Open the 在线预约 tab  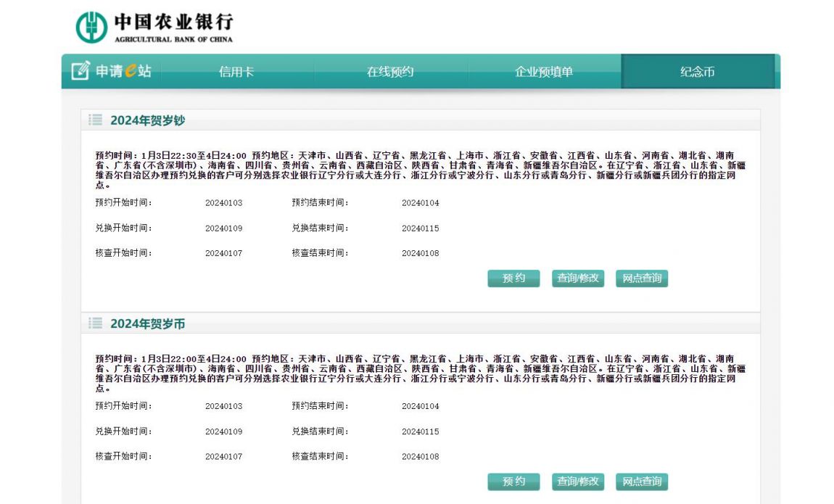pyautogui.click(x=391, y=73)
